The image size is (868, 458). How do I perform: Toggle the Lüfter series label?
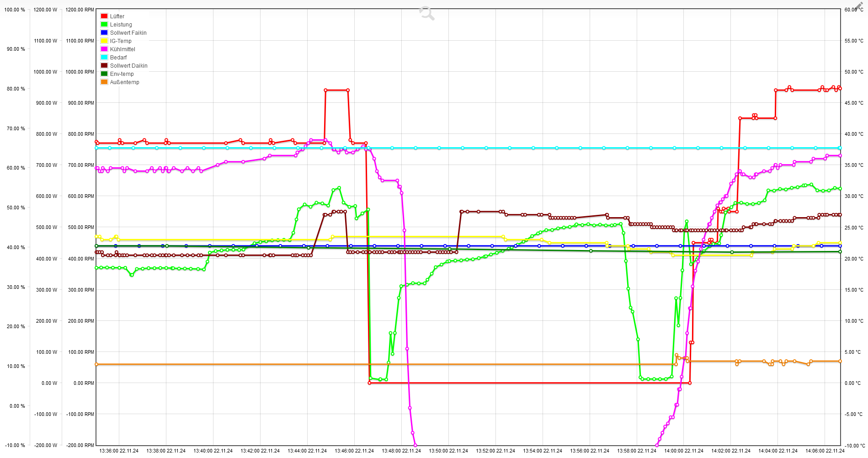117,16
